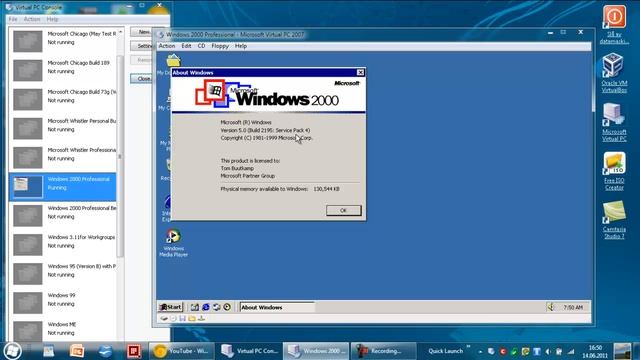Switch to Virtual PC Console taskbar button
The image size is (640, 360).
click(249, 351)
